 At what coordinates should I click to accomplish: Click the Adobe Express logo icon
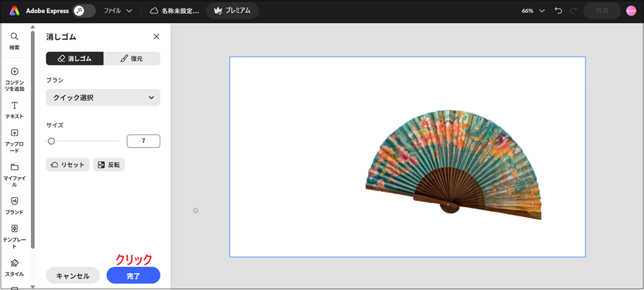pyautogui.click(x=15, y=11)
